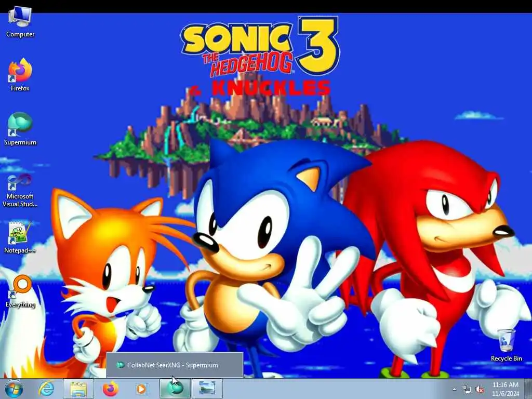The height and width of the screenshot is (399, 532).
Task: Click the muted volume tray icon
Action: (x=480, y=390)
